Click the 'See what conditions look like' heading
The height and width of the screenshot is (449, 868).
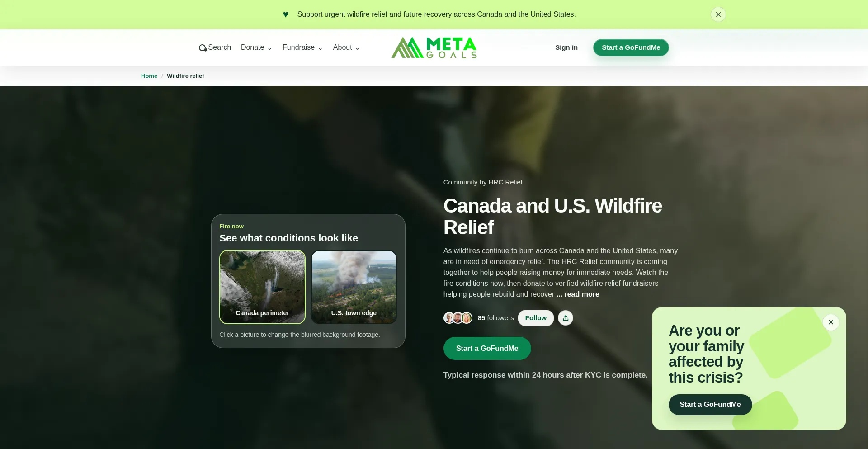289,238
